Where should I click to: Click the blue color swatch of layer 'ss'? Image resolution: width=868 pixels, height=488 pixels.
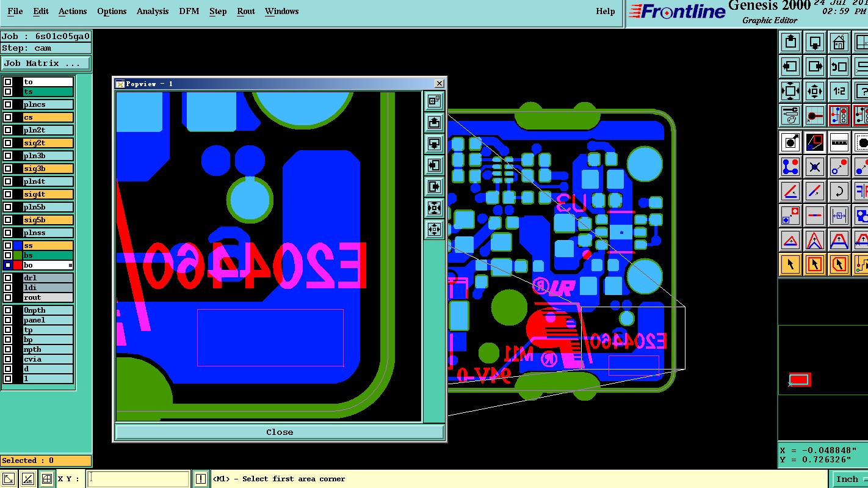tap(18, 246)
